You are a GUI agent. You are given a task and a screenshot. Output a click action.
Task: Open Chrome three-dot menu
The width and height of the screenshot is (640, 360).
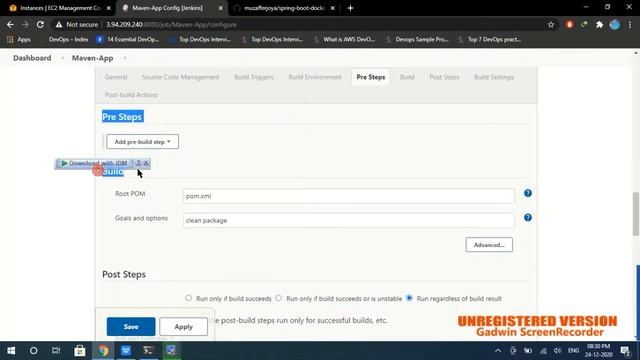pyautogui.click(x=630, y=24)
